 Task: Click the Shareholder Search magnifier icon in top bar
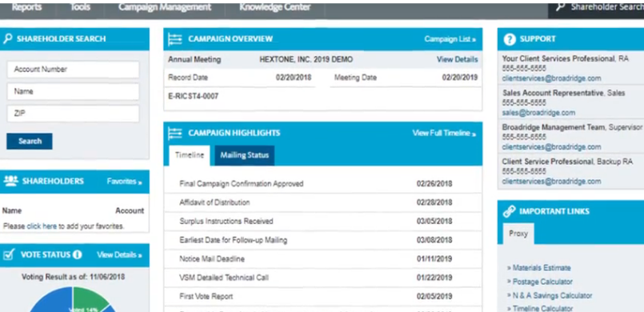(x=560, y=7)
